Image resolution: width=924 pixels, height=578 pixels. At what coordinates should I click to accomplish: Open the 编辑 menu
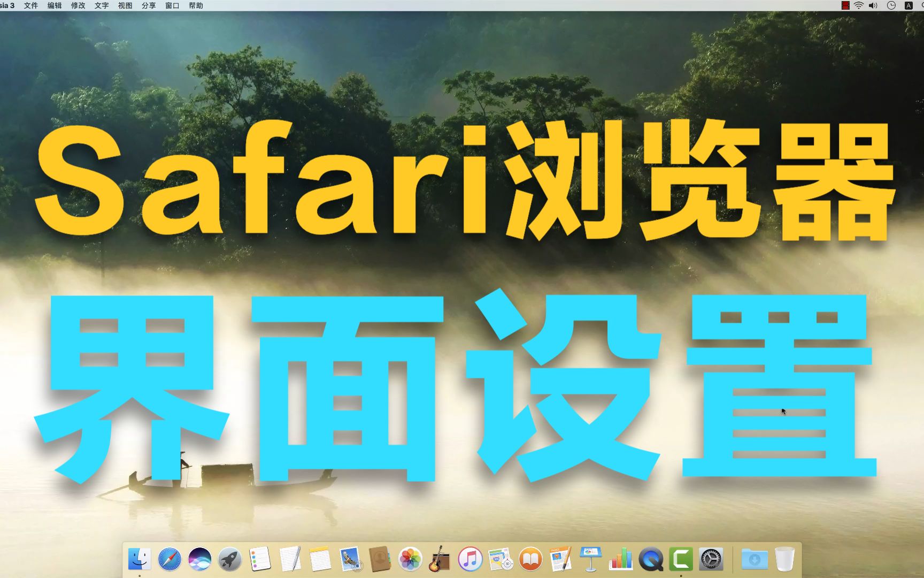coord(55,5)
